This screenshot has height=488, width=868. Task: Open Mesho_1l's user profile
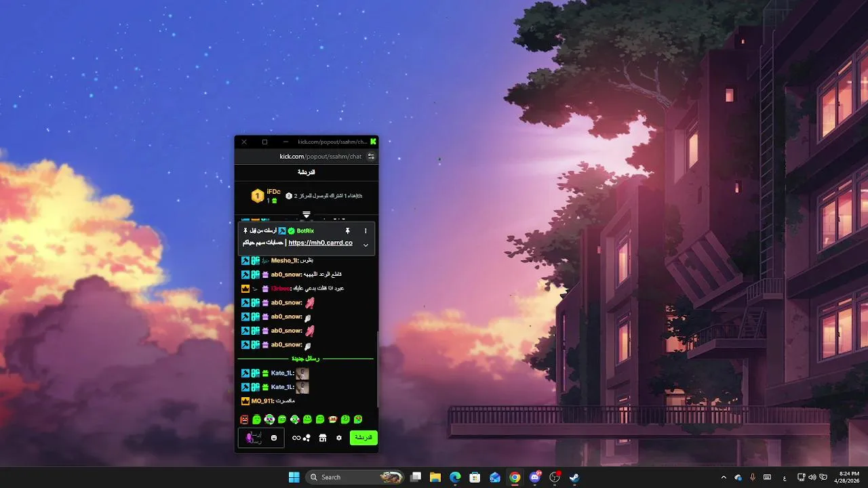tap(284, 260)
